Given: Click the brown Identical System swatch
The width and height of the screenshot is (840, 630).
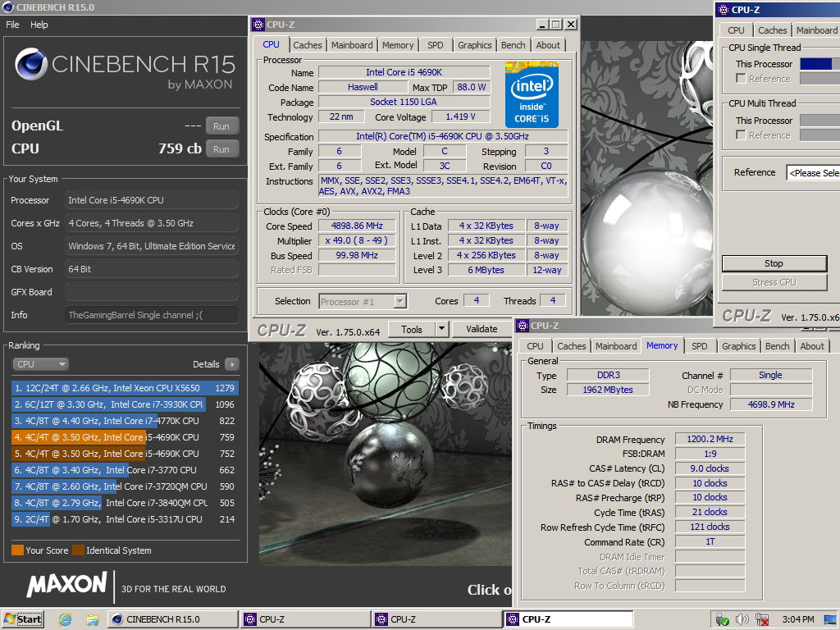Looking at the screenshot, I should click(x=78, y=550).
